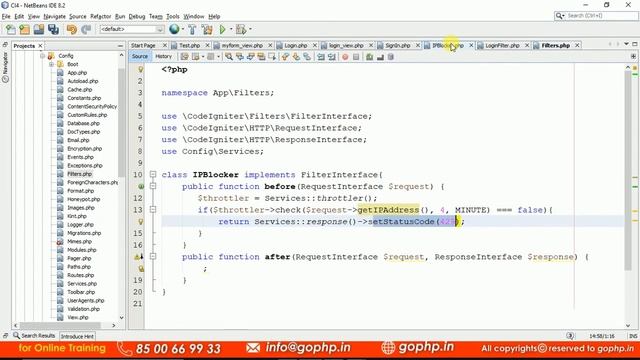This screenshot has width=640, height=360.
Task: Open the Navigator side panel tab
Action: click(5, 67)
